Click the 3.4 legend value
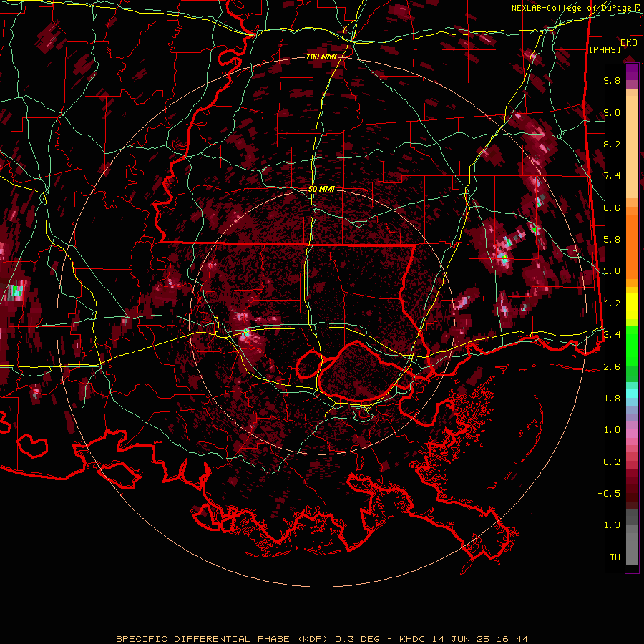Screen dimensions: 644x644 pos(612,335)
